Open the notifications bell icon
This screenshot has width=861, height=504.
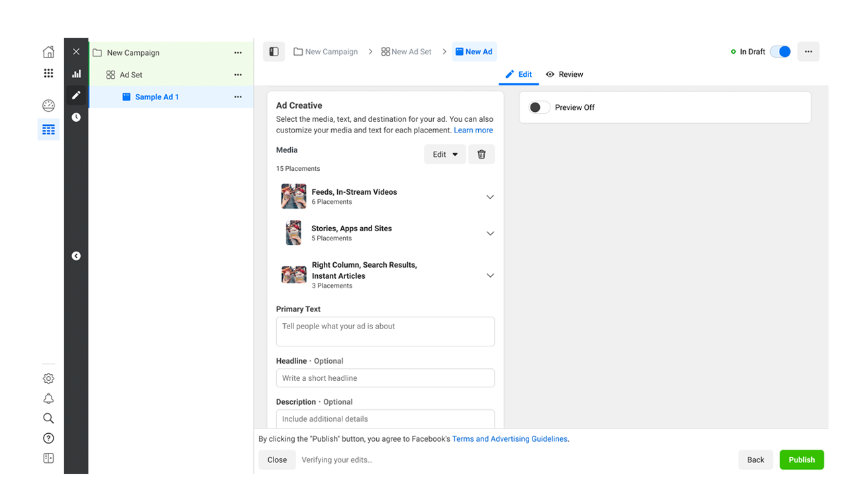[48, 399]
